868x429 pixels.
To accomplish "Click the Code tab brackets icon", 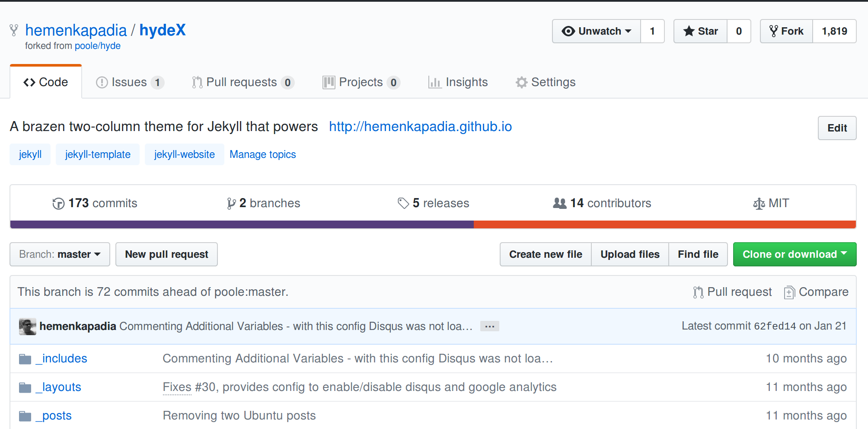I will [x=29, y=82].
